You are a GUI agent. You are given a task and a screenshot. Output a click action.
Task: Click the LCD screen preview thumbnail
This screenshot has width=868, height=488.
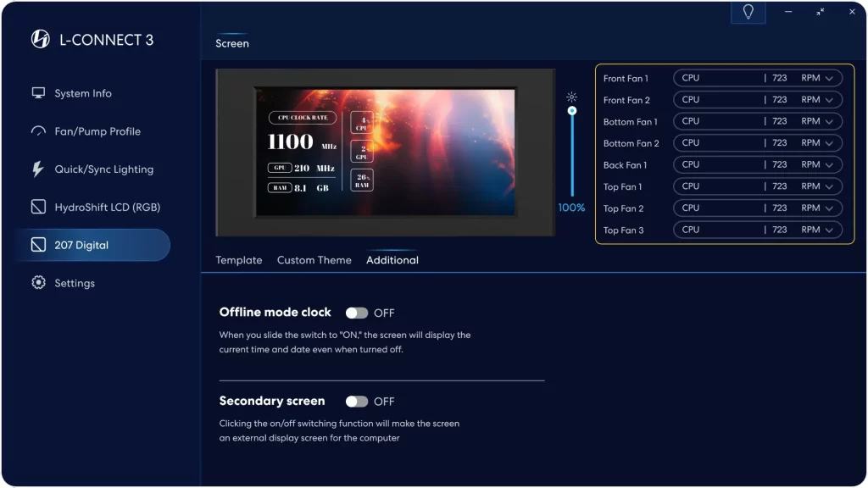coord(386,152)
